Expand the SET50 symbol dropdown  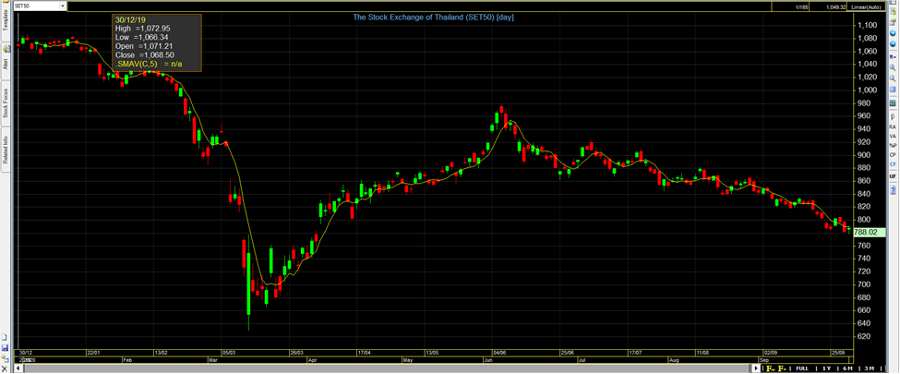click(63, 6)
